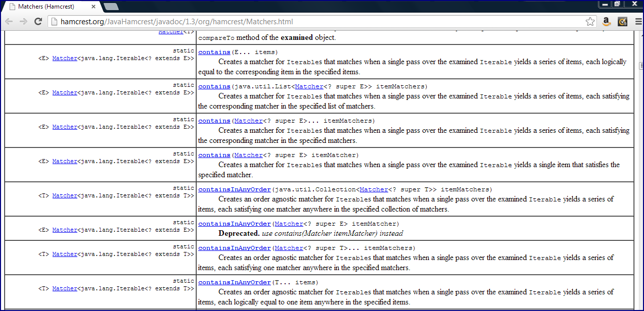Image resolution: width=644 pixels, height=311 pixels.
Task: Click Matcher parameter link in deprecated containsInAnyOrder signature
Action: click(x=289, y=224)
